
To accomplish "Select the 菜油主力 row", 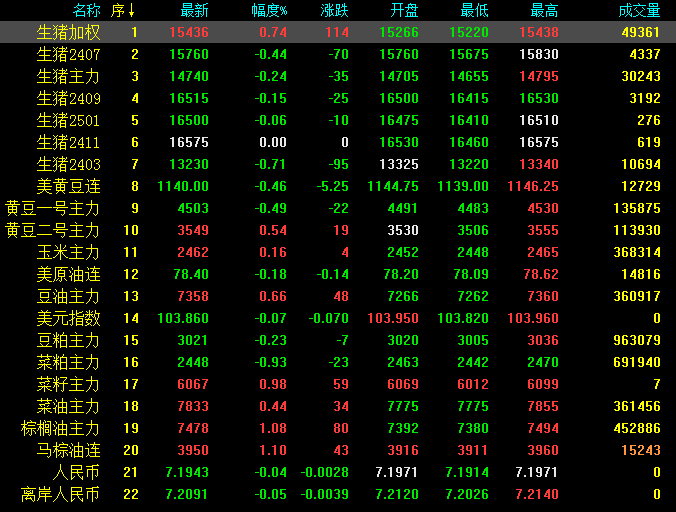I will [x=338, y=406].
